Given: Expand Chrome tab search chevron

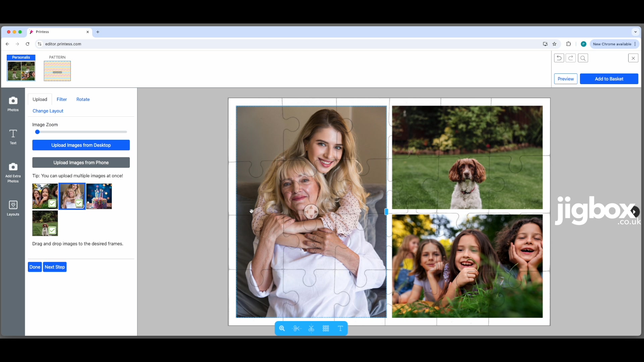Looking at the screenshot, I should click(635, 32).
